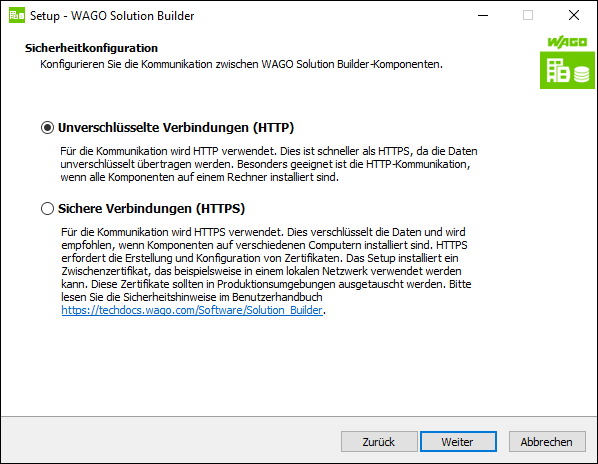This screenshot has width=598, height=464.
Task: Continue with the Weiter button
Action: point(458,442)
